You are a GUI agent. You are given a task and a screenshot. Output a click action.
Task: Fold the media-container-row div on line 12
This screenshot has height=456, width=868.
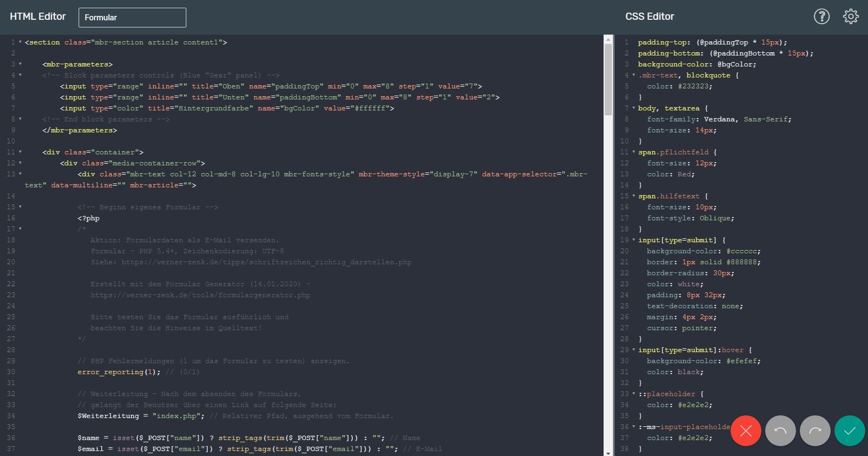tap(20, 163)
